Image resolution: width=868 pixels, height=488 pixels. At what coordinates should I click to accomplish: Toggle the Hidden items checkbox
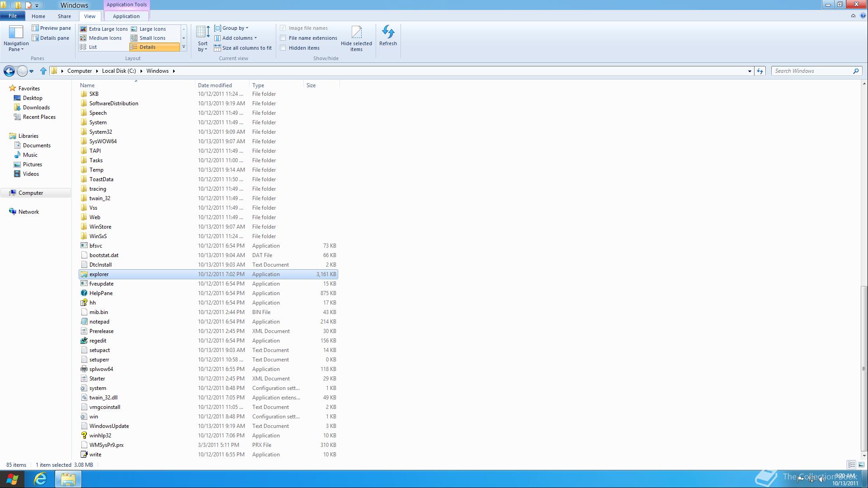coord(283,48)
